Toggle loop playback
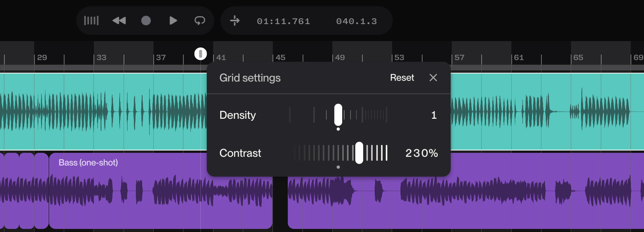The height and width of the screenshot is (232, 644). tap(200, 21)
